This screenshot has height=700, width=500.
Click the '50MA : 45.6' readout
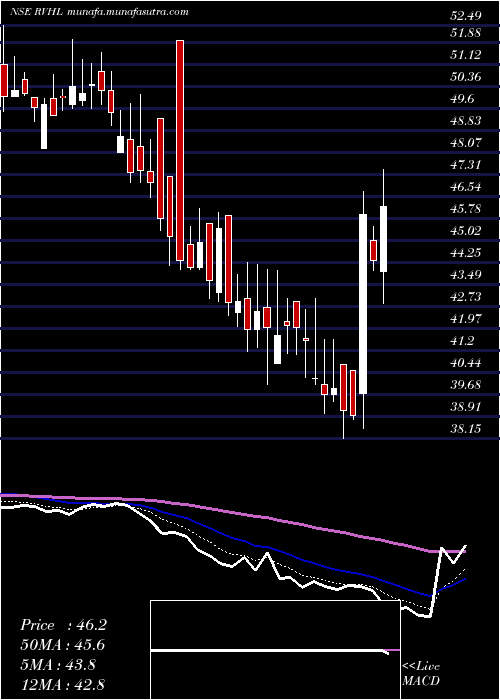pyautogui.click(x=63, y=645)
